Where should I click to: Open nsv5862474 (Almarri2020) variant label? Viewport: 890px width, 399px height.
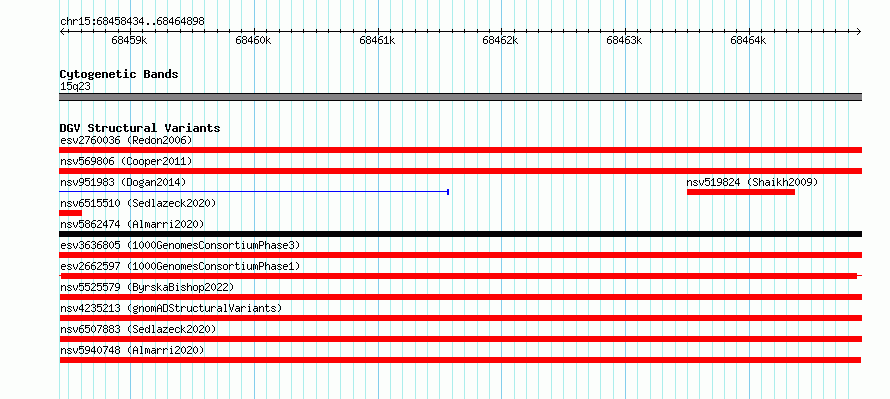coord(132,224)
